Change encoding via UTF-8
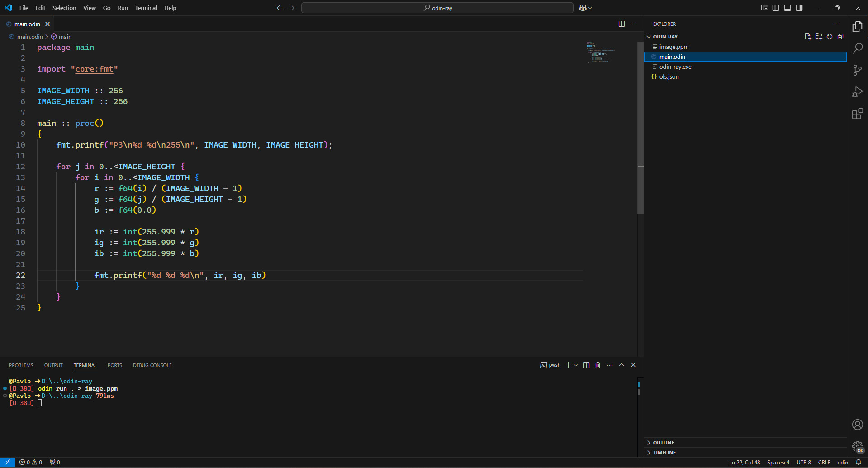Image resolution: width=868 pixels, height=468 pixels. (804, 462)
